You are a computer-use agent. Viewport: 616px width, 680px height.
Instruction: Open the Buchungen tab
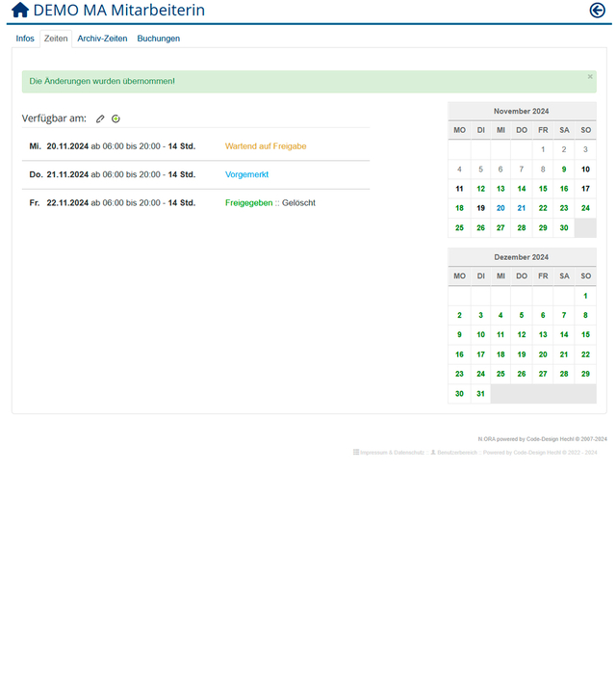pos(158,39)
